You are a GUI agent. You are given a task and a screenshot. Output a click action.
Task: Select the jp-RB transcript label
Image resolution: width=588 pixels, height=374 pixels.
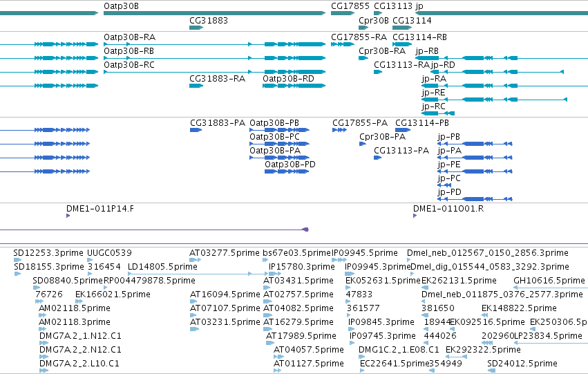tap(427, 51)
